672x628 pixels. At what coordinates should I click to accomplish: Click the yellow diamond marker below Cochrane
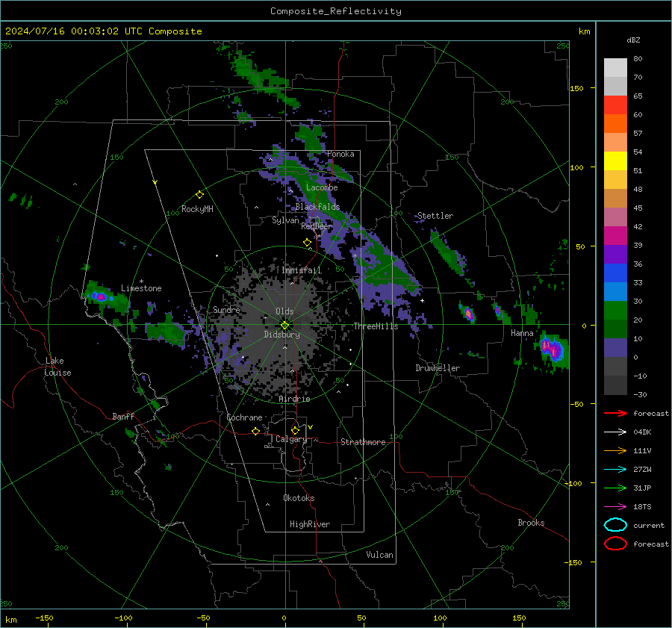tap(255, 431)
